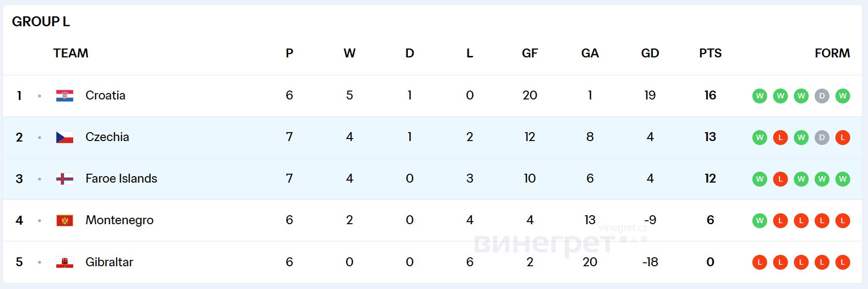Click the GD column header
The width and height of the screenshot is (868, 289).
click(650, 53)
